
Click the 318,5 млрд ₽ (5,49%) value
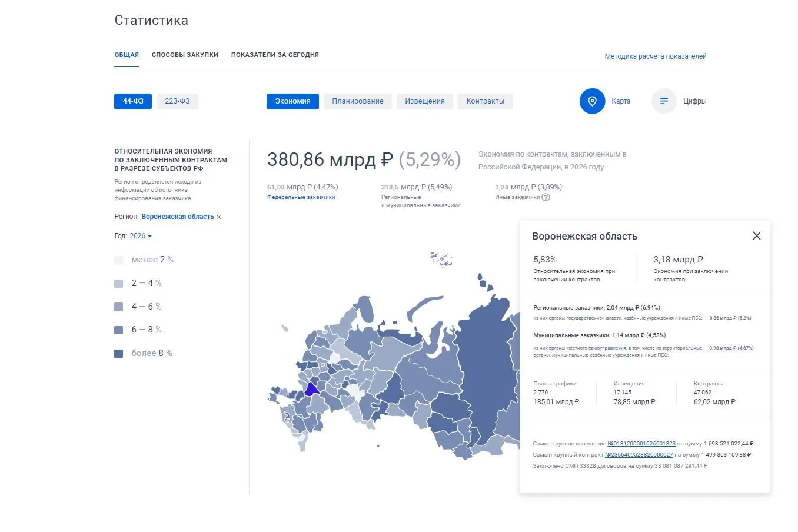click(x=417, y=187)
